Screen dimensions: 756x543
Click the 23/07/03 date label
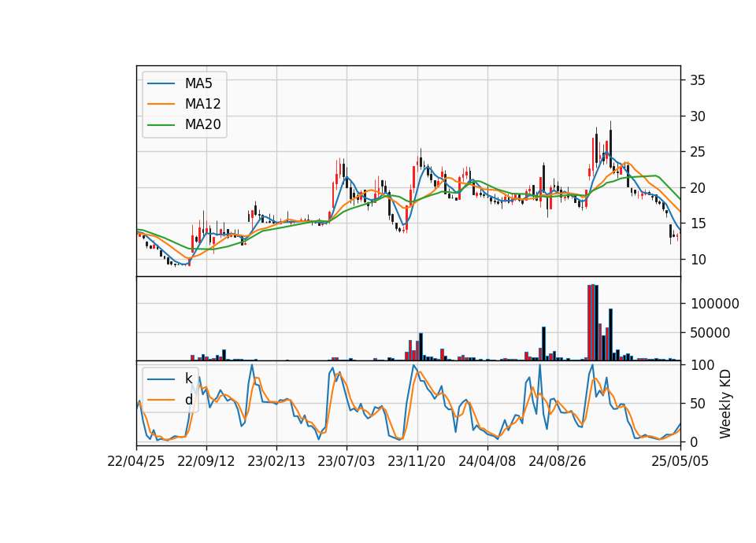click(x=346, y=461)
